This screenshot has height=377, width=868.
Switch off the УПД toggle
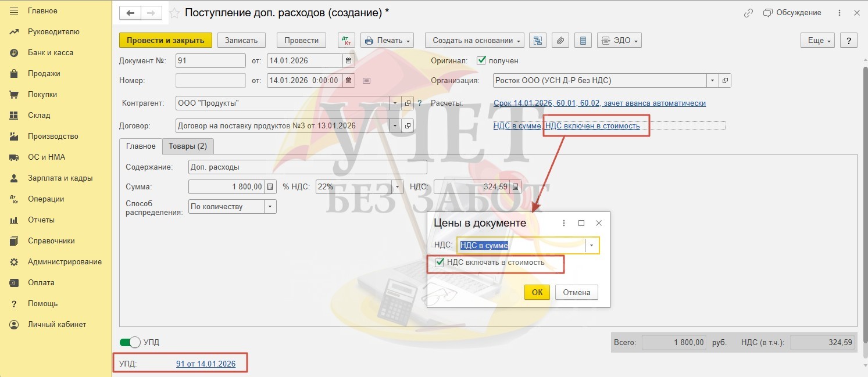click(131, 342)
